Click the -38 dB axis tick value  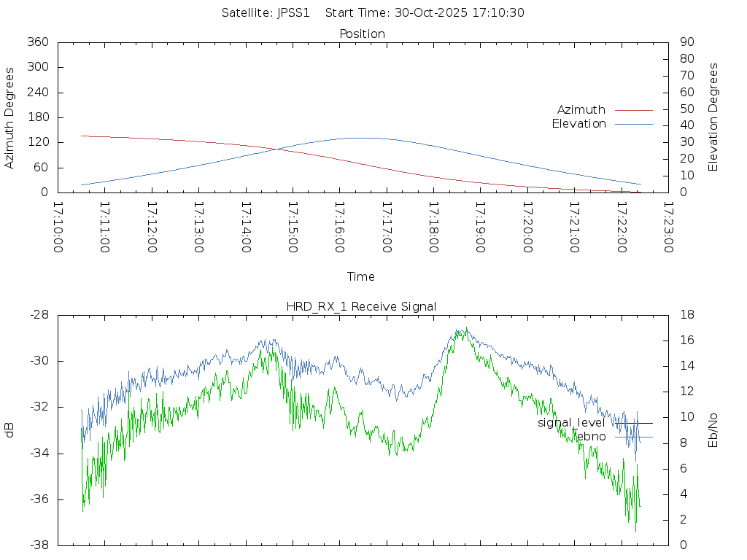pos(38,545)
